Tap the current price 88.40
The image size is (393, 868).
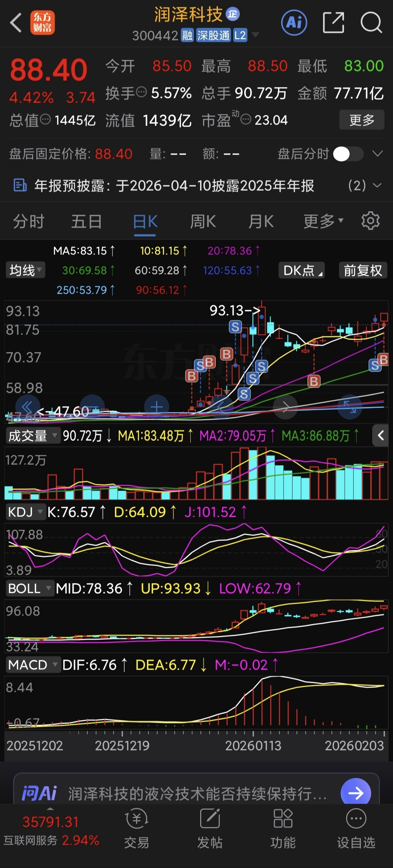(x=49, y=70)
